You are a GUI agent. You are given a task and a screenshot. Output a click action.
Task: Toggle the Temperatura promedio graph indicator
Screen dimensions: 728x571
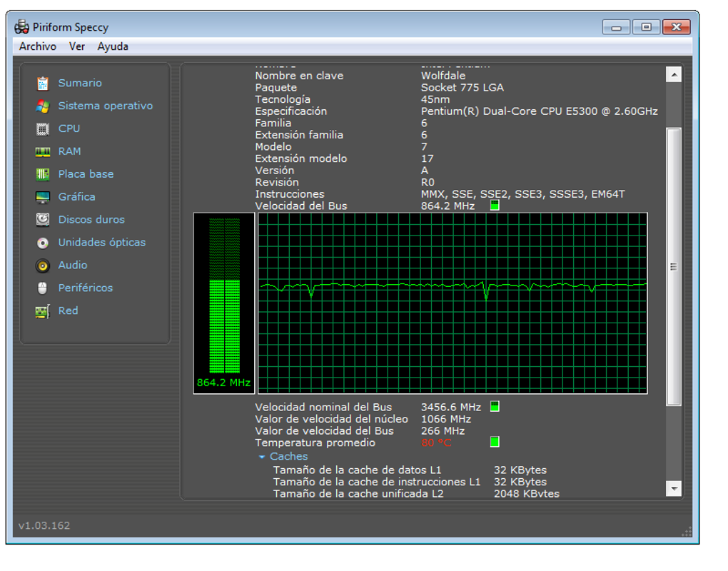click(495, 443)
